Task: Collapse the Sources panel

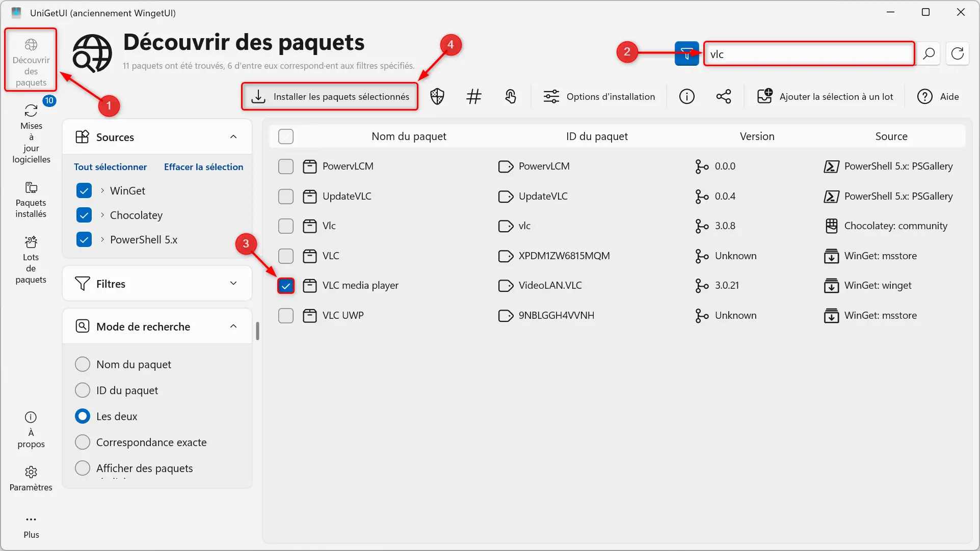Action: point(233,136)
